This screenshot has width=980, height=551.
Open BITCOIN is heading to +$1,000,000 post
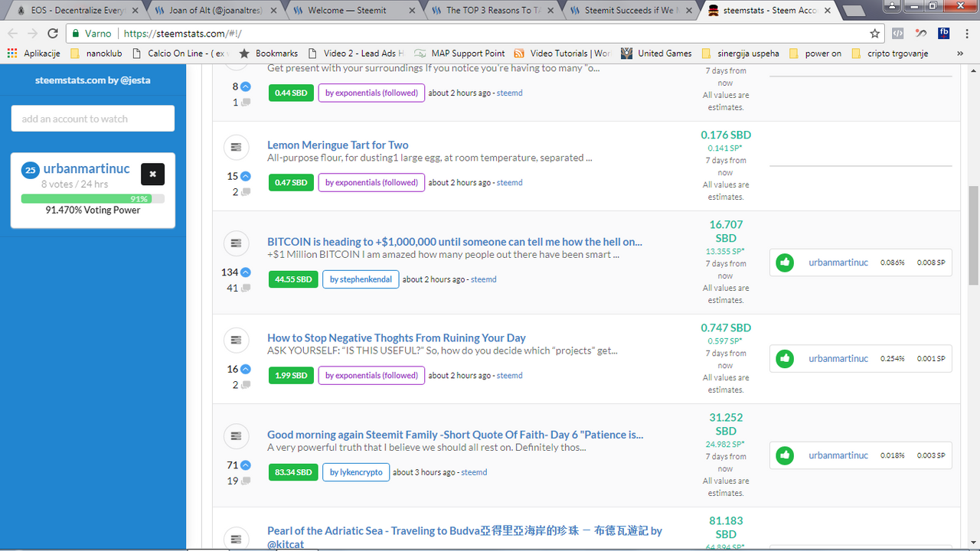455,242
